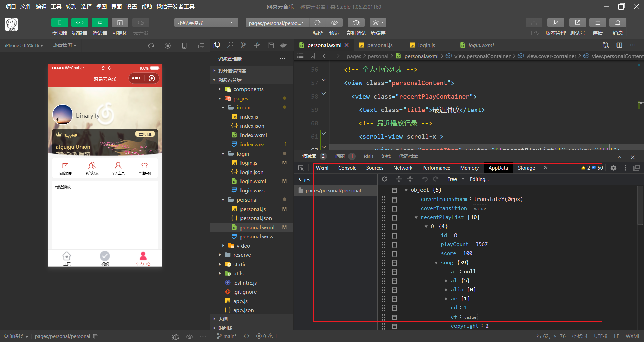Click the 主页 tab in simulator

point(67,259)
